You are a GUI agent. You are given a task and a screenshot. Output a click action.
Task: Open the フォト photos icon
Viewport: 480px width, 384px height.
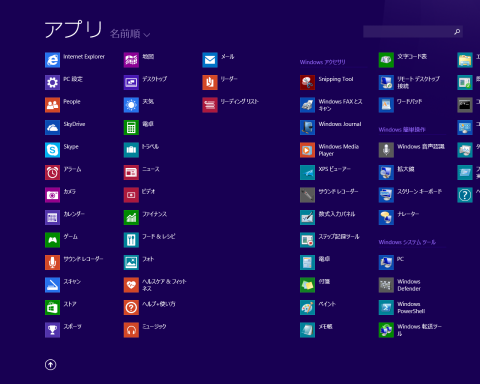131,262
